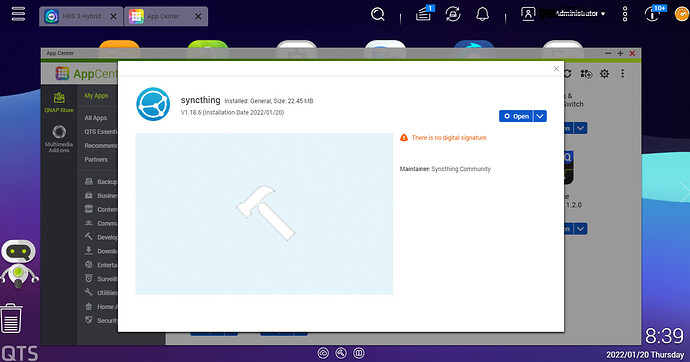The image size is (690, 362).
Task: Open the desktop Recycle Bin icon
Action: [x=11, y=318]
